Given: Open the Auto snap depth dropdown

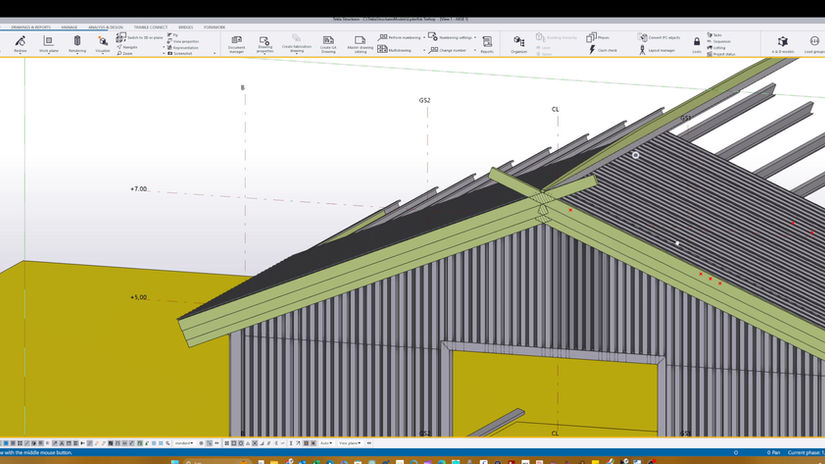Looking at the screenshot, I should (326, 443).
